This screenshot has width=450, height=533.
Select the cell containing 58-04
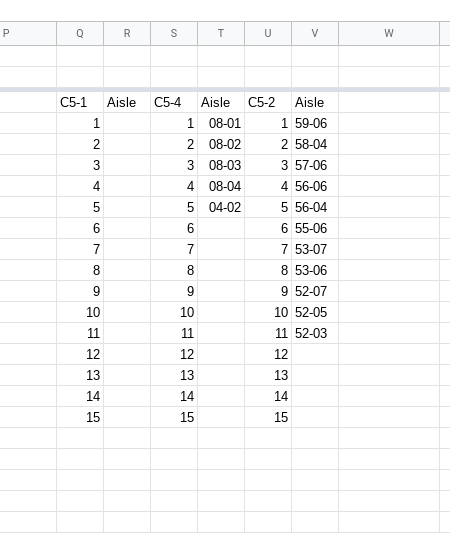point(315,144)
